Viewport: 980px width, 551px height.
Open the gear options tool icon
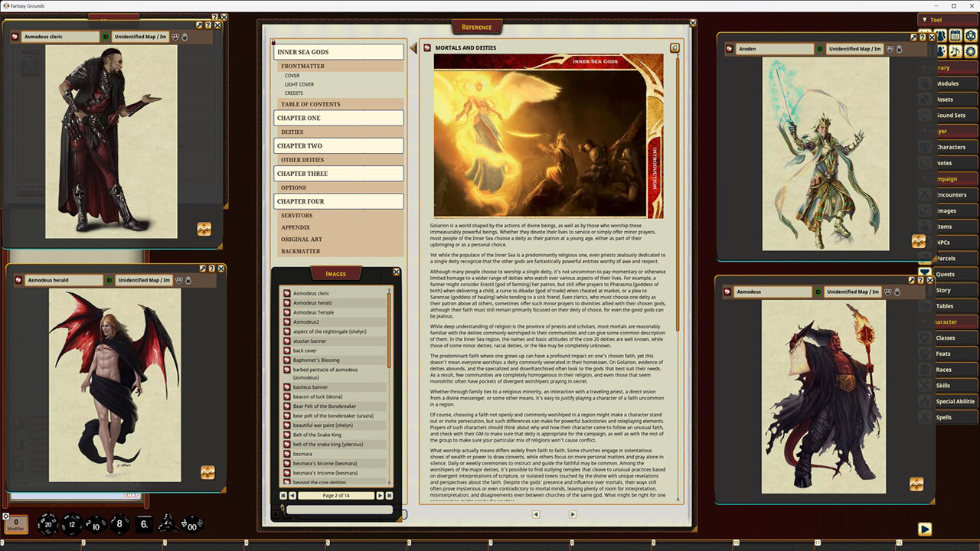pyautogui.click(x=970, y=51)
